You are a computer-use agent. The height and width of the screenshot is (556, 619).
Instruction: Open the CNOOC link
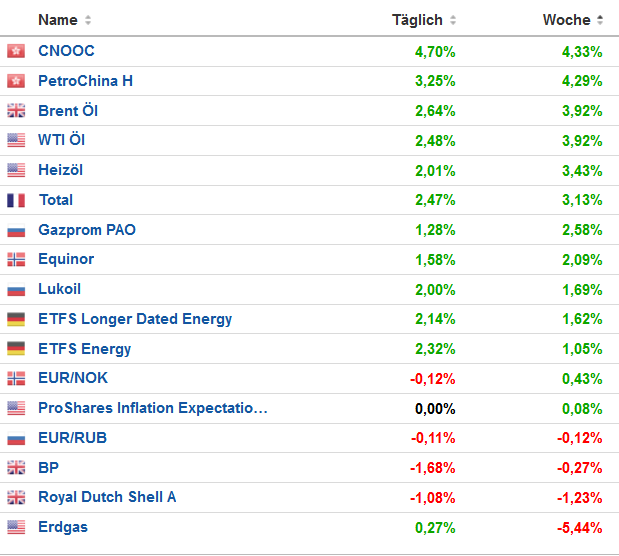66,51
